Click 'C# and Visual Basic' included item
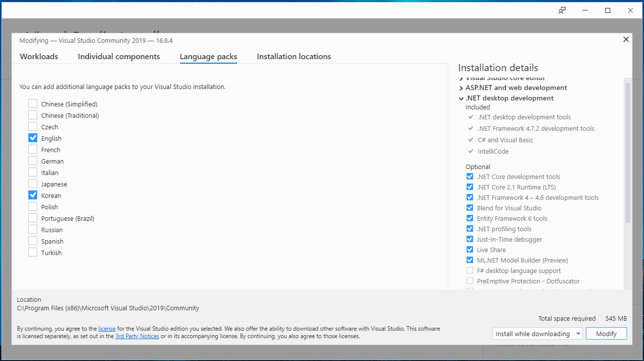This screenshot has width=644, height=361. (505, 140)
